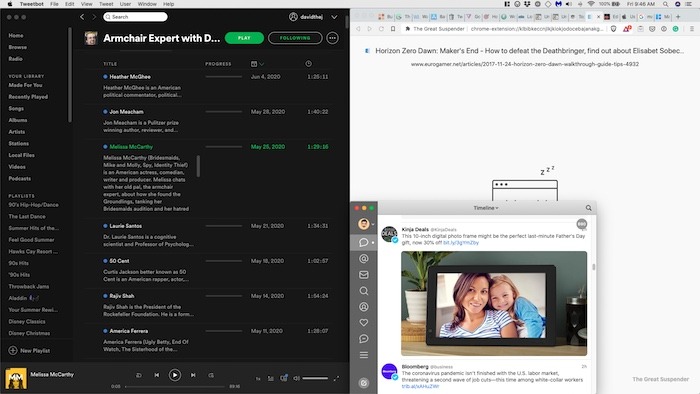Close the active suspended browser tab
This screenshot has width=700, height=394.
click(598, 17)
